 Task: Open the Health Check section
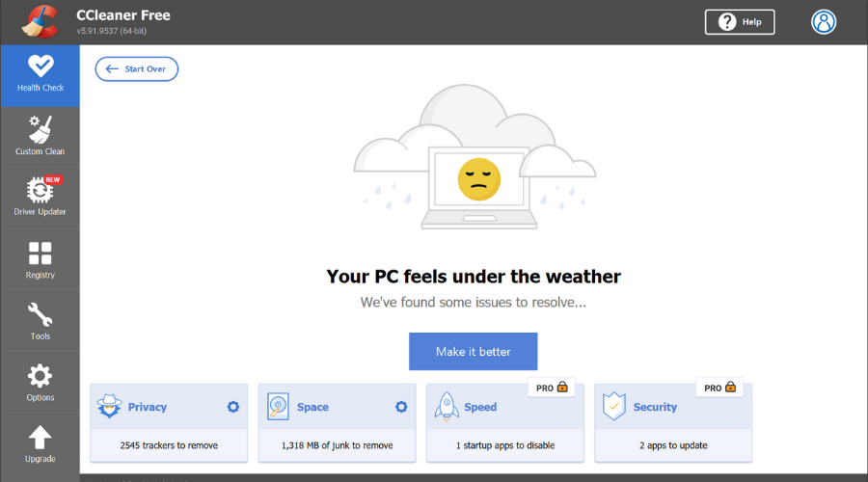pyautogui.click(x=40, y=76)
